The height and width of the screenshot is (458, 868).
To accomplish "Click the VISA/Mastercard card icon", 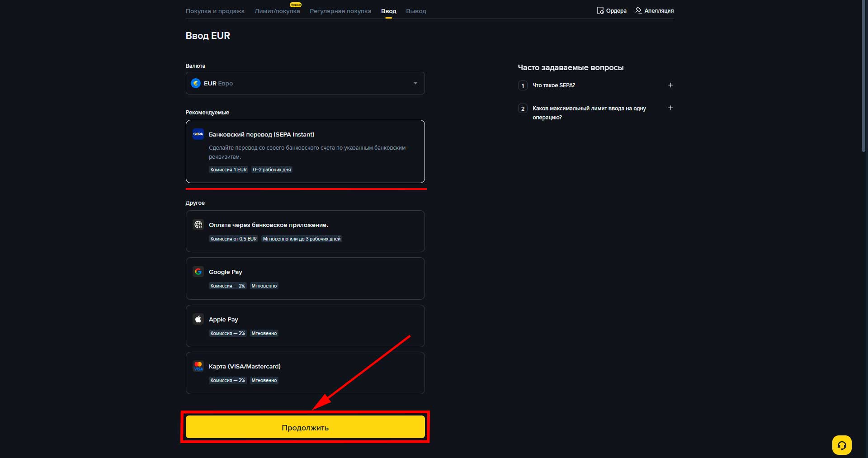I will click(x=198, y=366).
